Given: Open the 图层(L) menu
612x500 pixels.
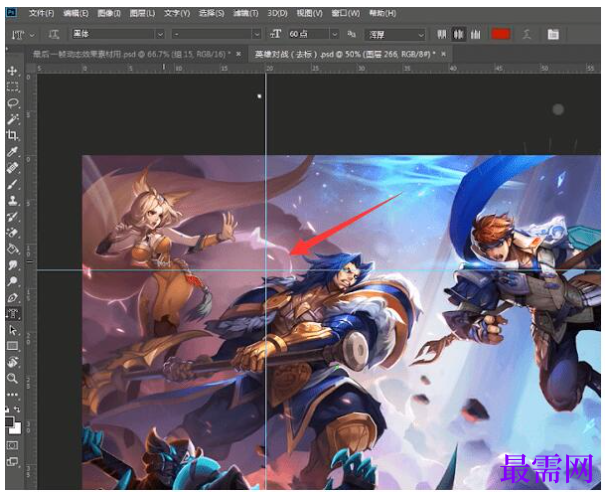Looking at the screenshot, I should [x=142, y=13].
